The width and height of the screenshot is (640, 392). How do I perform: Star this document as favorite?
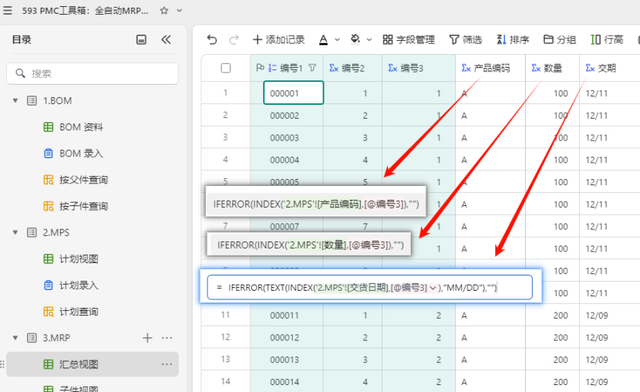(x=164, y=11)
